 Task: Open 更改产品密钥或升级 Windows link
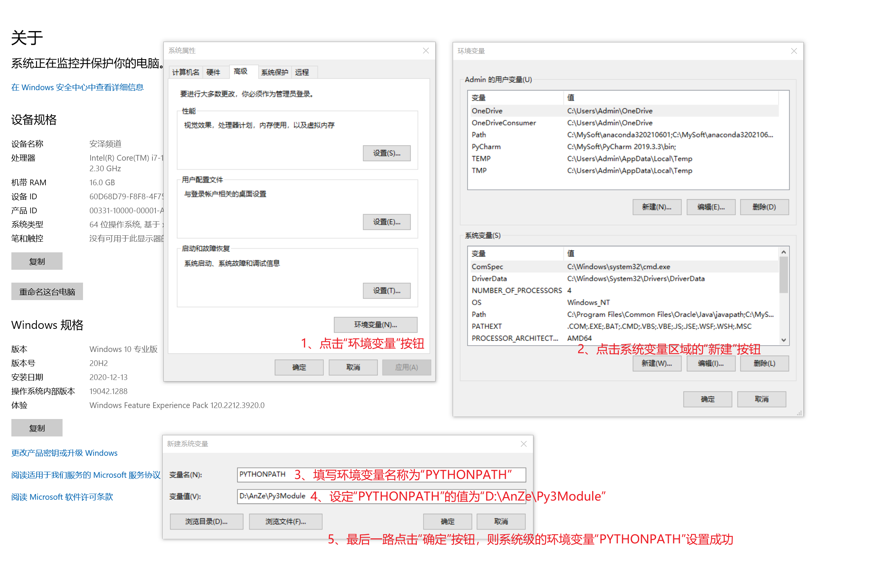(64, 453)
